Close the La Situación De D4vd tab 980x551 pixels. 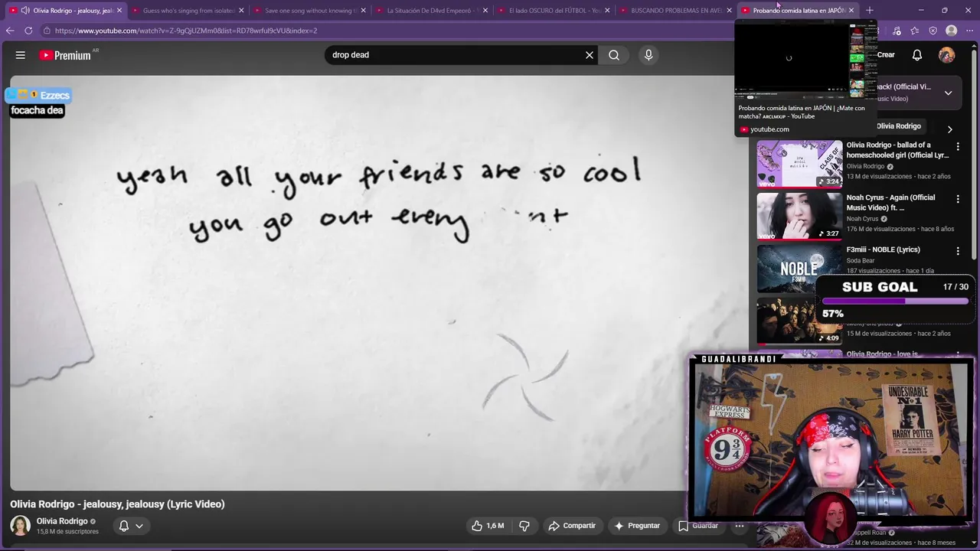[485, 11]
